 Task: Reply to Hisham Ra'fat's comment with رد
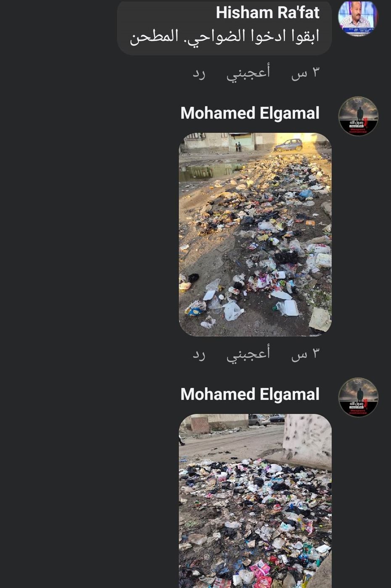(x=199, y=73)
